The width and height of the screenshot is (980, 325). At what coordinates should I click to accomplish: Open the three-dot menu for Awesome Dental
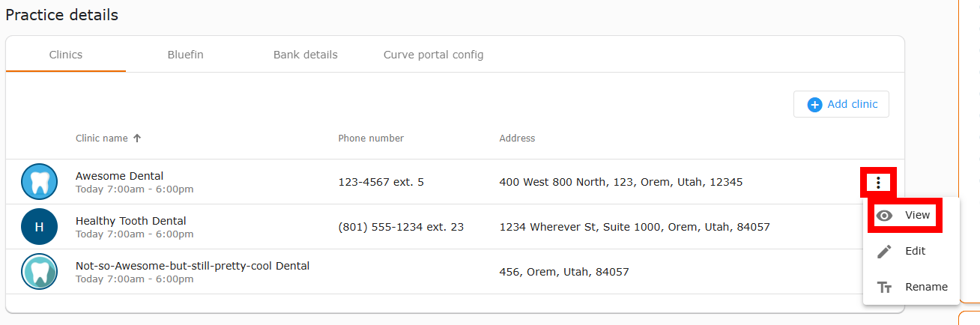[x=877, y=182]
